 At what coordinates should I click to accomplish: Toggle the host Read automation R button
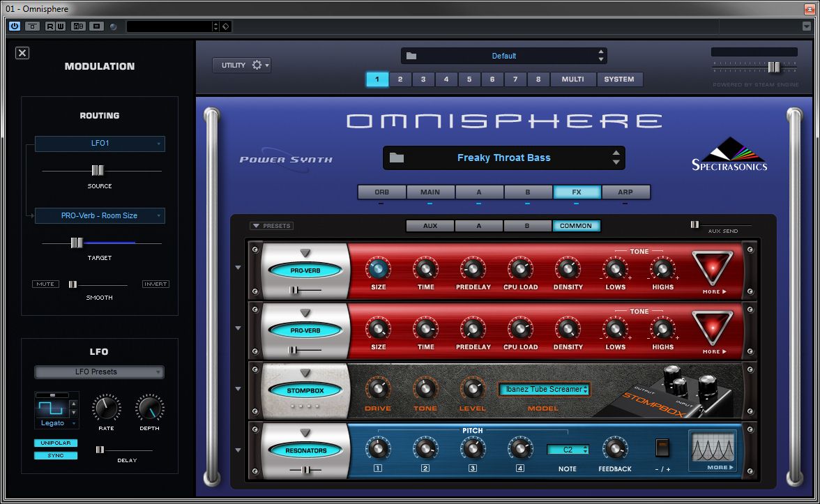[x=50, y=26]
